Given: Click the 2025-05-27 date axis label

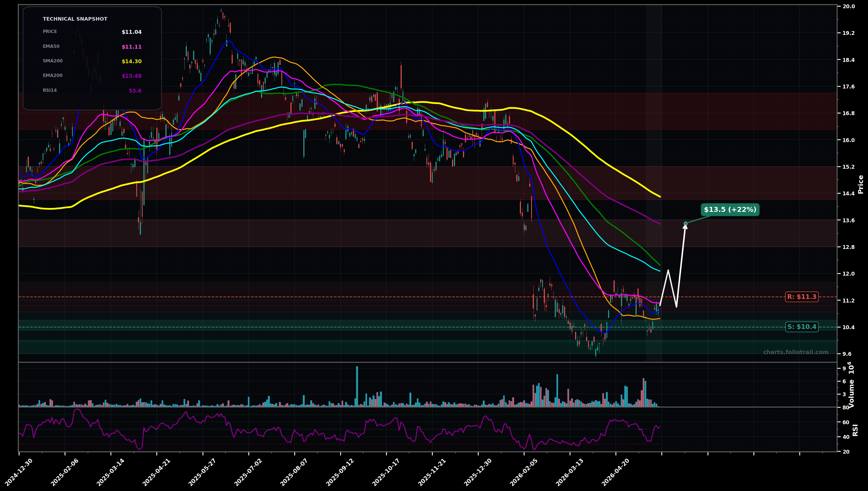Looking at the screenshot, I should 202,472.
